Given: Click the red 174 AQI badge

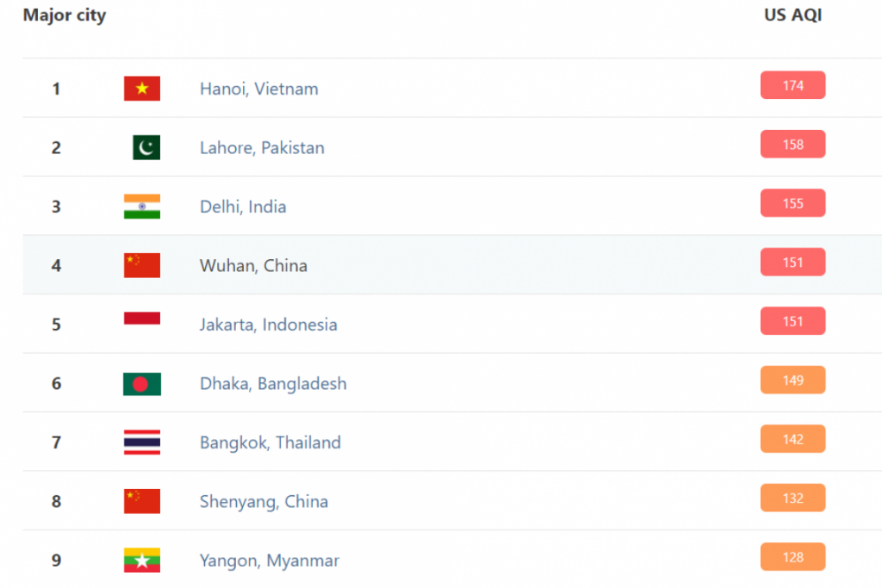Looking at the screenshot, I should (792, 85).
